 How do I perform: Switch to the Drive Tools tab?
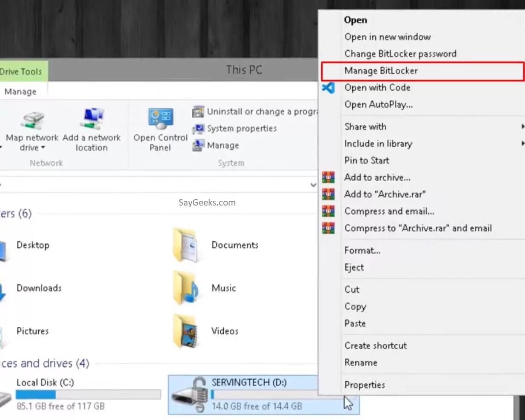coord(23,71)
